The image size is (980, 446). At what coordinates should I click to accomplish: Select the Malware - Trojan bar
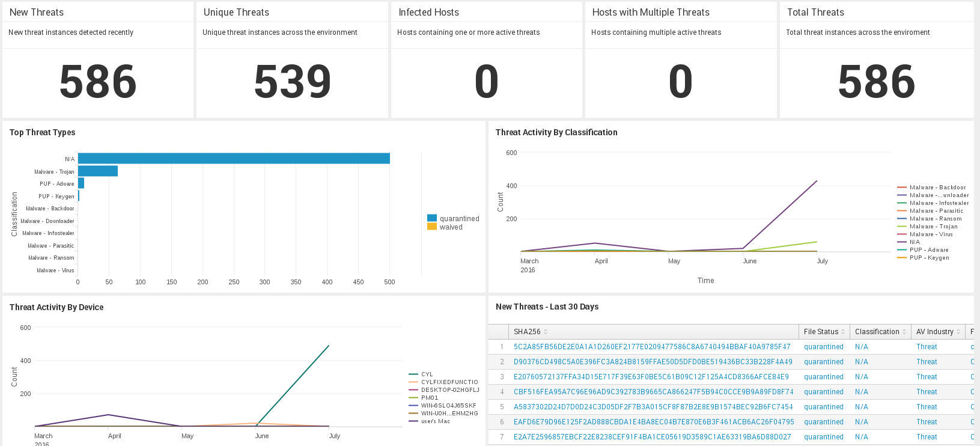tap(98, 171)
